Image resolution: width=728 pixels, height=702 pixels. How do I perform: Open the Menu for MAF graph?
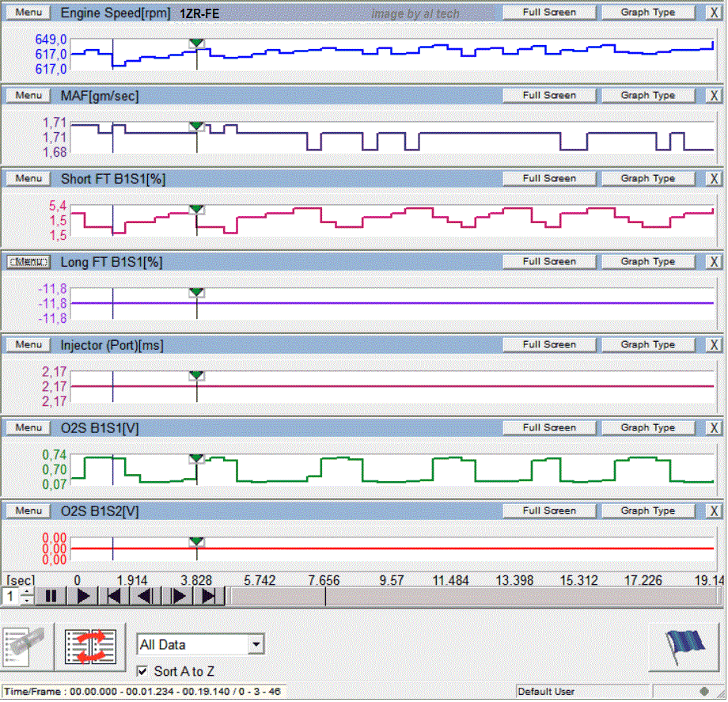click(28, 96)
